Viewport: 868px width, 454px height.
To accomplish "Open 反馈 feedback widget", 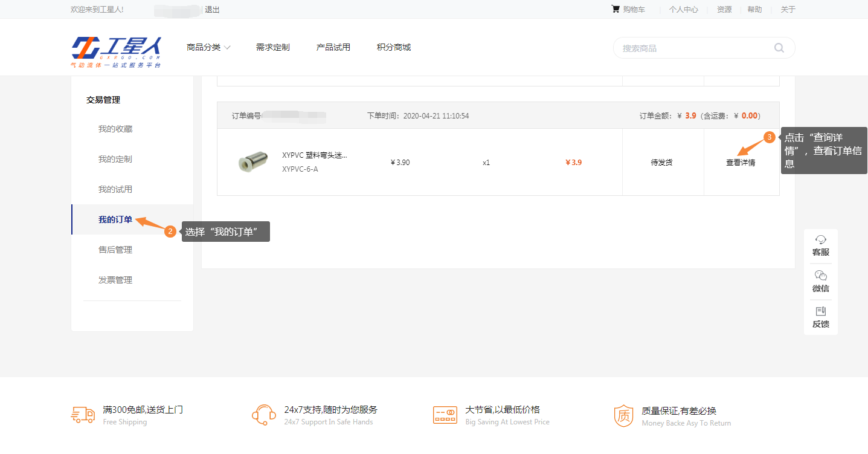I will [x=820, y=317].
